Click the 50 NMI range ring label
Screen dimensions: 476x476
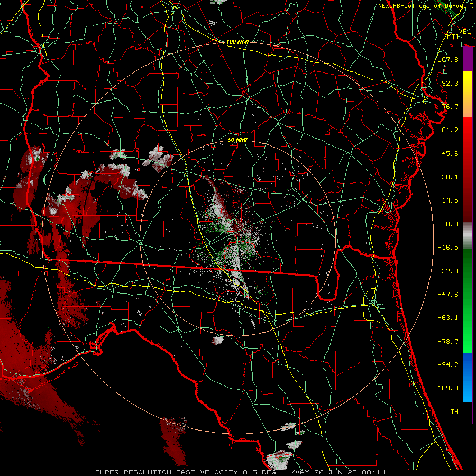(237, 140)
